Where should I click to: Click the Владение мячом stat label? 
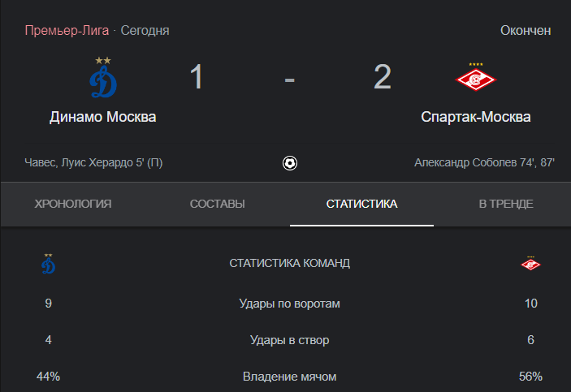point(289,377)
